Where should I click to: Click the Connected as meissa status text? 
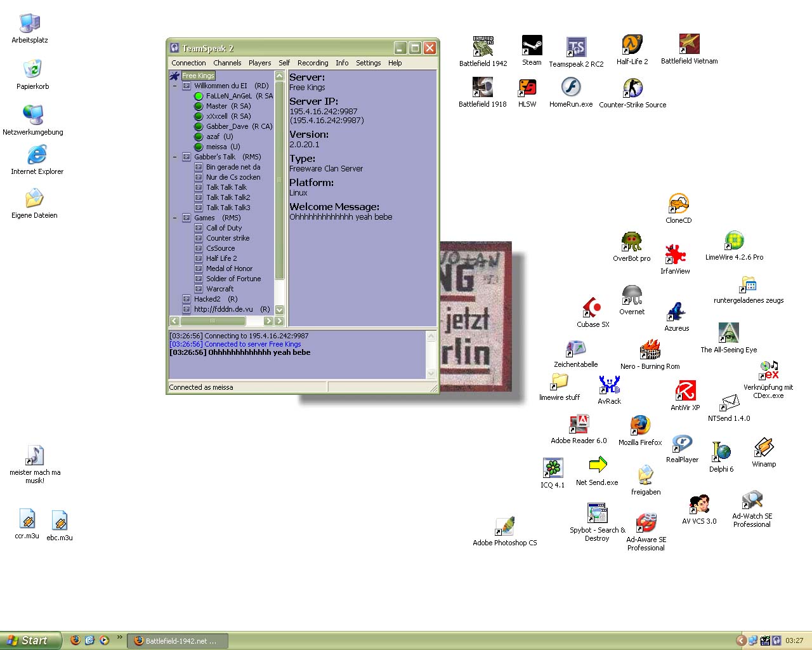pyautogui.click(x=201, y=387)
